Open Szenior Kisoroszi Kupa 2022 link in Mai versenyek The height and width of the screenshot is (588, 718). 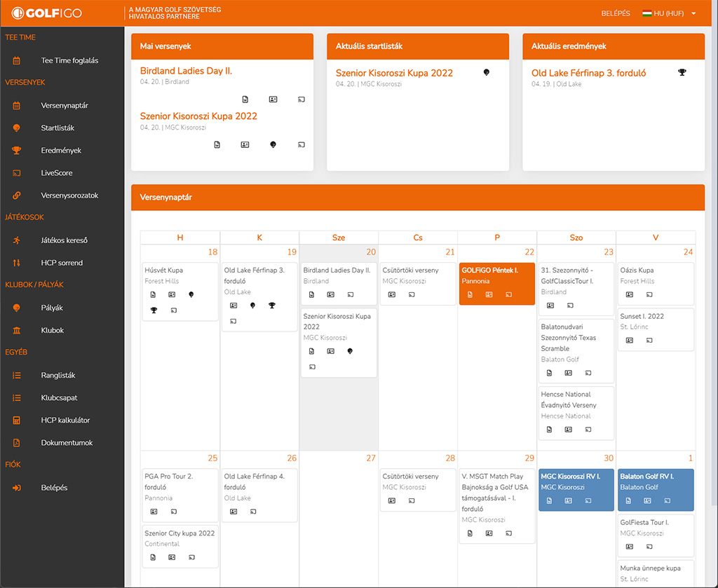pos(198,116)
